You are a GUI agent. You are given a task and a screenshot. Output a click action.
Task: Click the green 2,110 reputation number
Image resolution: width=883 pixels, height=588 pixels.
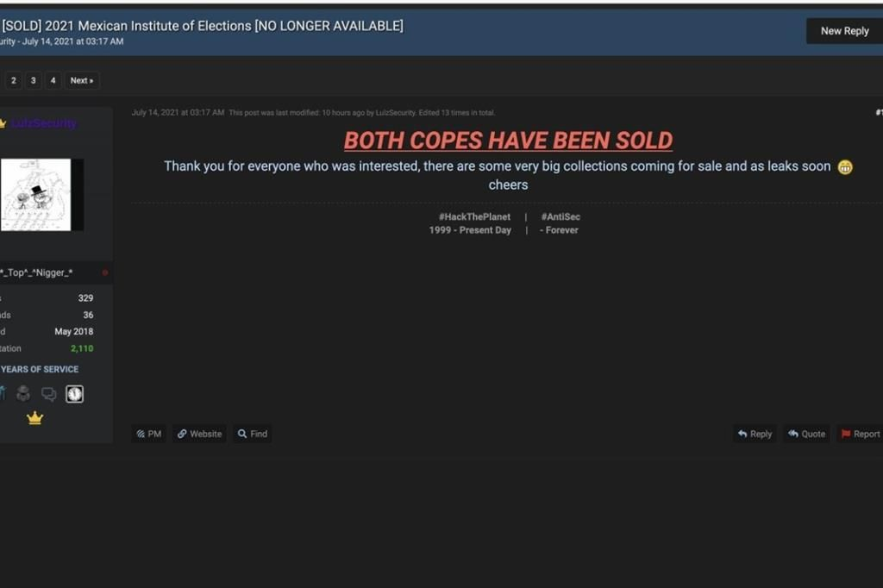(82, 348)
